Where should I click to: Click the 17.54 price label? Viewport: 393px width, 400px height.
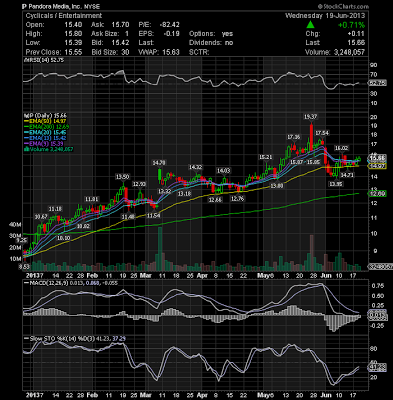point(322,133)
